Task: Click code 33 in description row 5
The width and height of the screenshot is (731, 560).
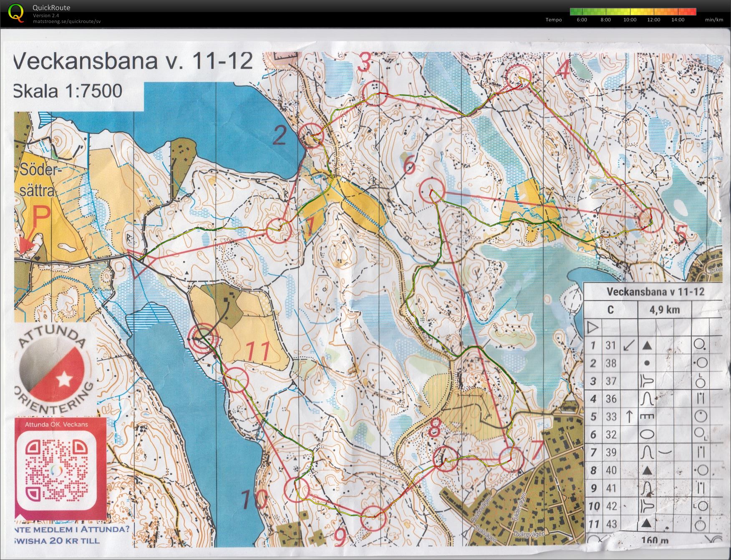Action: click(x=611, y=416)
